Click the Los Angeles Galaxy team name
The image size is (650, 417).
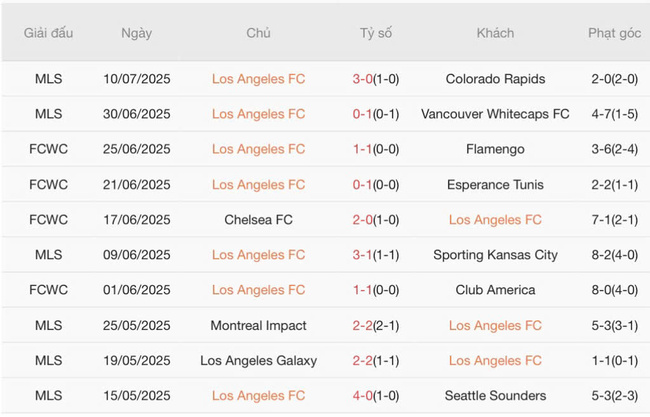point(258,360)
